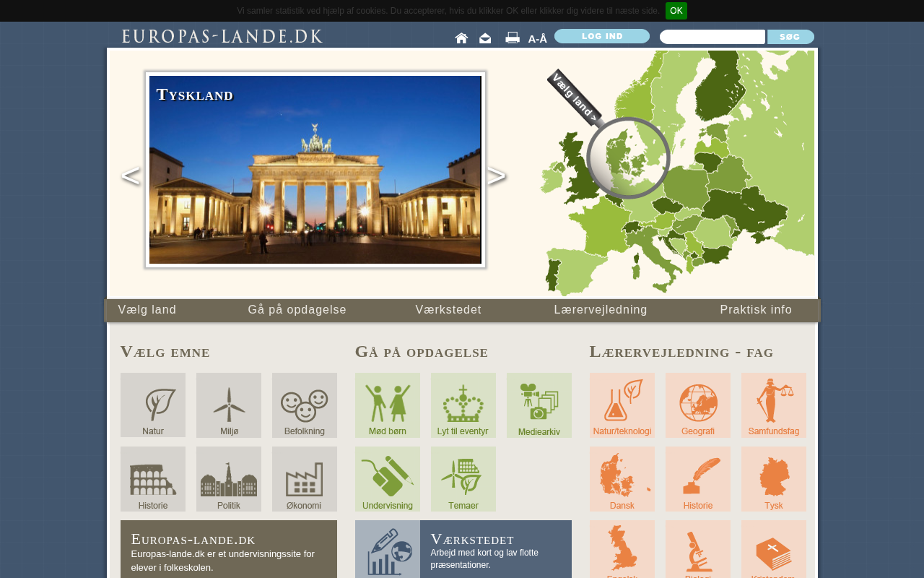The width and height of the screenshot is (924, 578).
Task: Click the SØG search button
Action: (790, 37)
